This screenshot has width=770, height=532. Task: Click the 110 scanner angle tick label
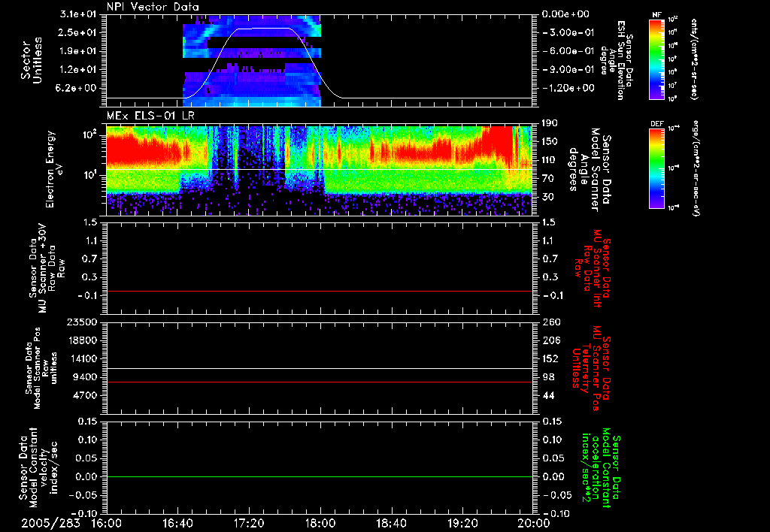[x=550, y=160]
